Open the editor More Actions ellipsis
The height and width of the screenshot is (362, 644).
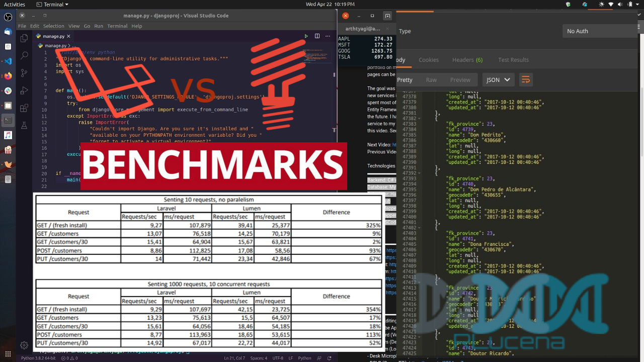(x=328, y=36)
